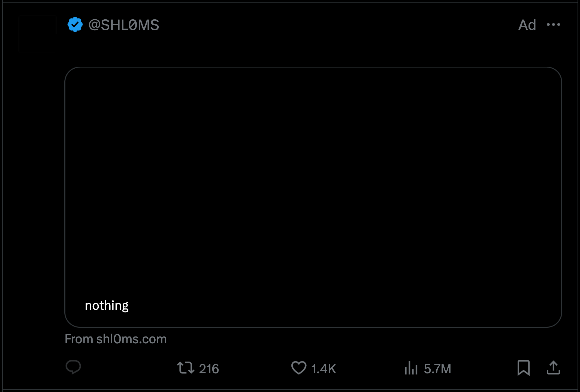Open the @SHL0MS profile handle

pyautogui.click(x=124, y=25)
